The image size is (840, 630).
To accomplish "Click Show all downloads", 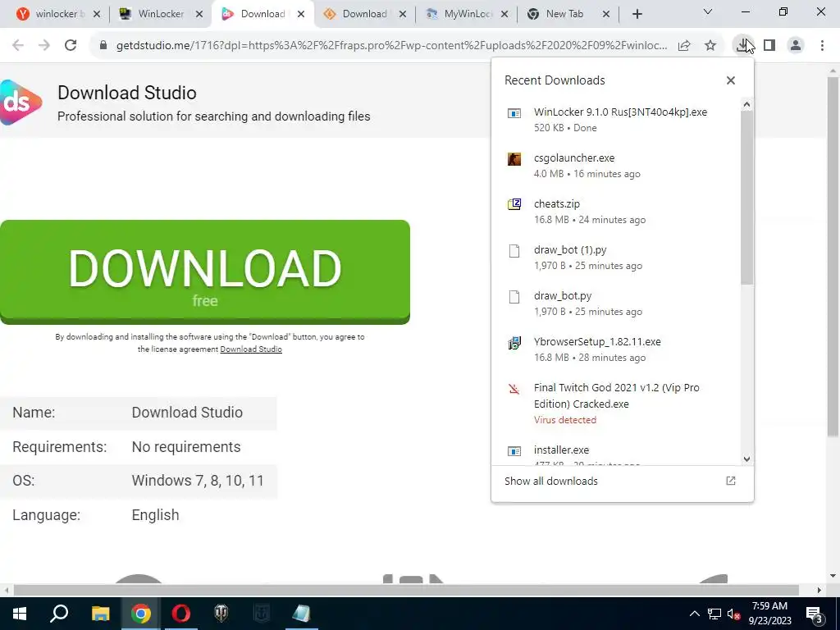I will pos(550,481).
